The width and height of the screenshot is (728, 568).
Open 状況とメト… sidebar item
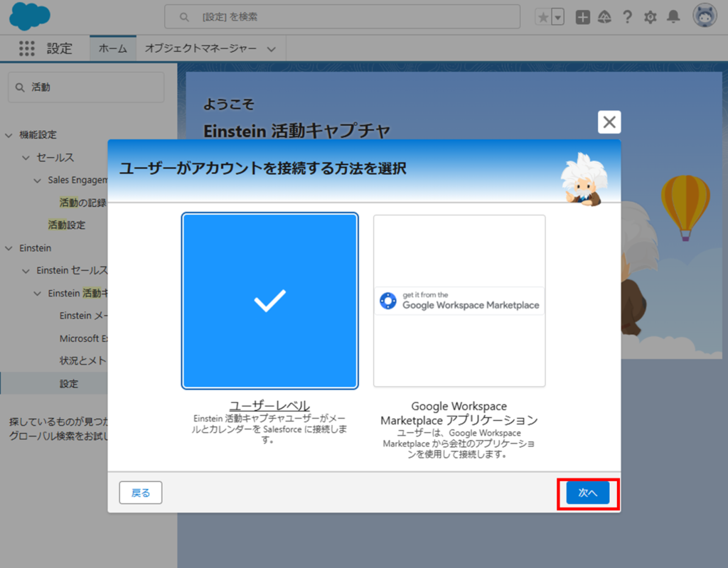(83, 361)
